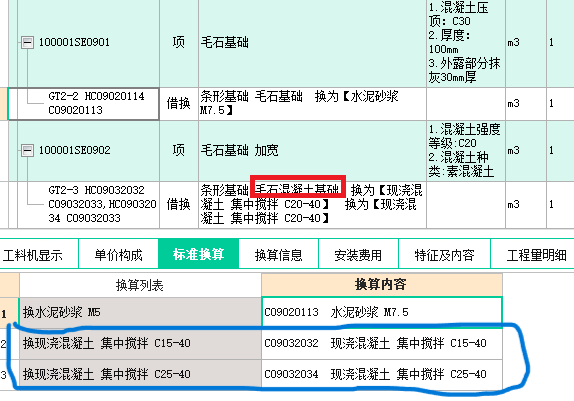574x401 pixels.
Task: Click row number 1 in conversion list
Action: click(9, 313)
